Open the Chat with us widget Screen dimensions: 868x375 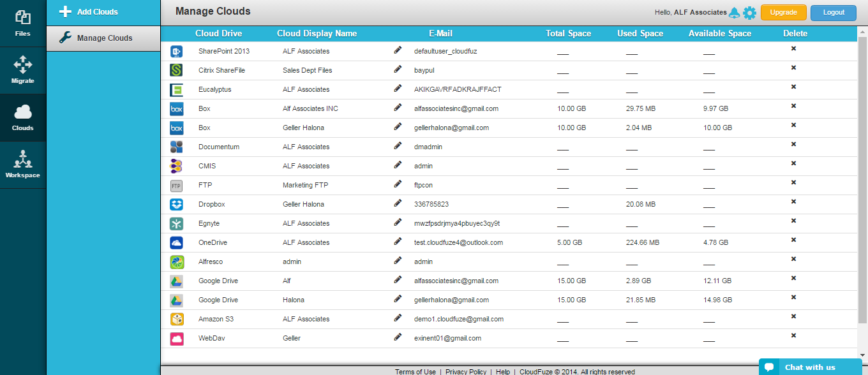(810, 367)
